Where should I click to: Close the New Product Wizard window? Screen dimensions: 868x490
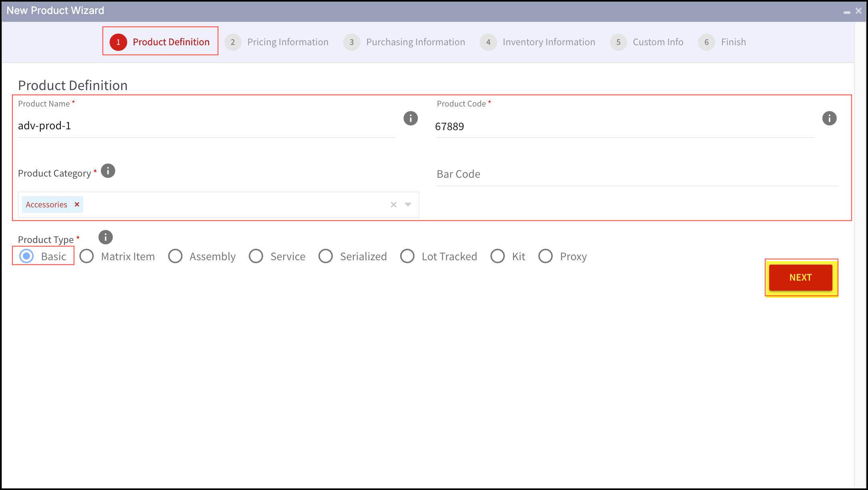tap(858, 11)
